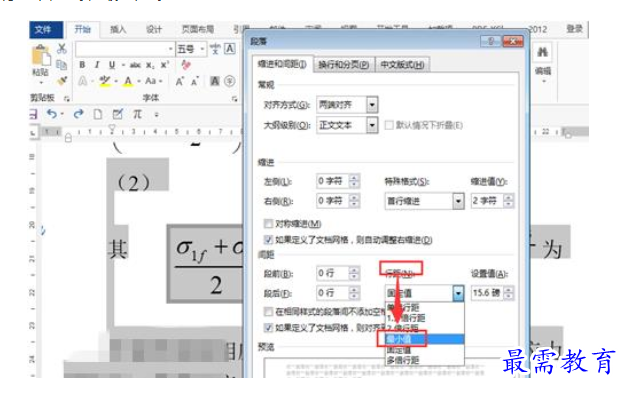Click the Login (登录) link

(x=574, y=29)
